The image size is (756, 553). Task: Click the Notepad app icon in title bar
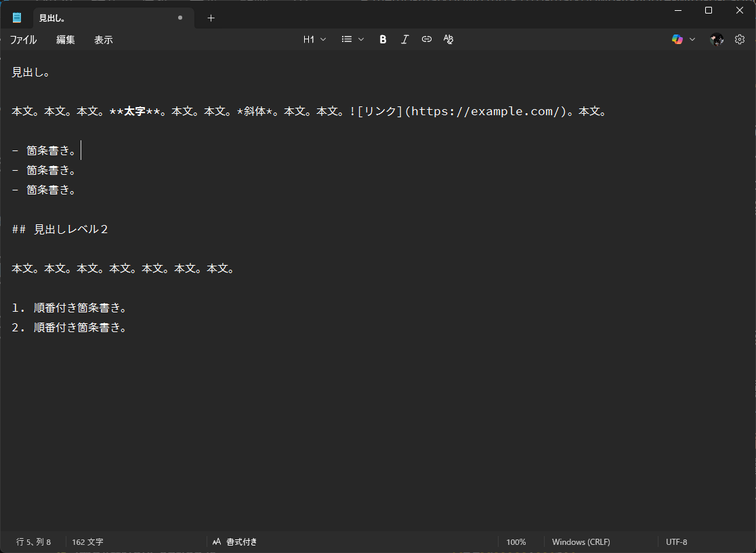click(17, 18)
